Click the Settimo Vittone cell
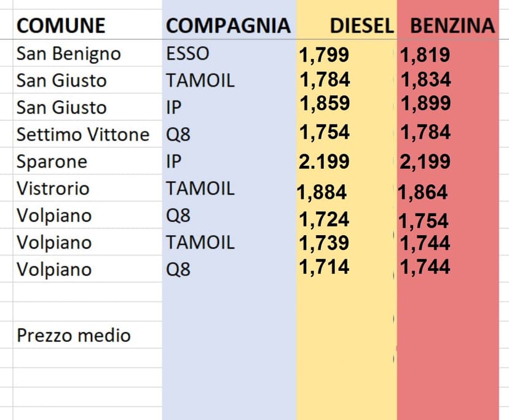 82,134
